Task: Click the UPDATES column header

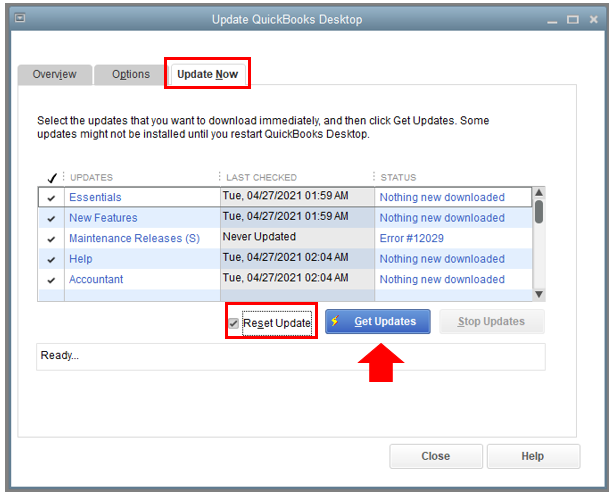Action: click(91, 178)
